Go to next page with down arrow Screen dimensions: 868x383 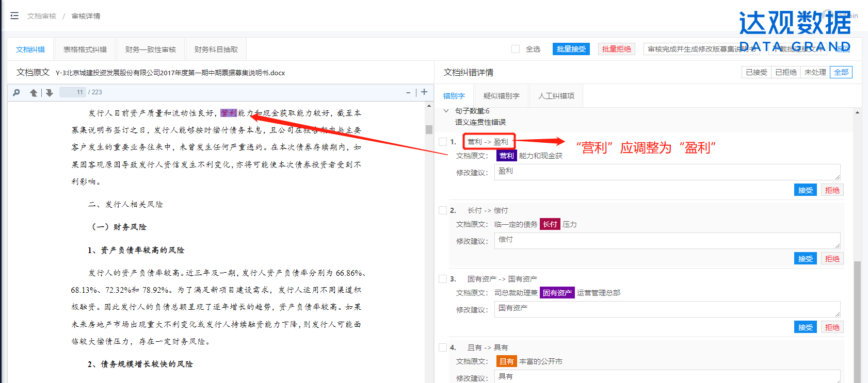pos(49,93)
